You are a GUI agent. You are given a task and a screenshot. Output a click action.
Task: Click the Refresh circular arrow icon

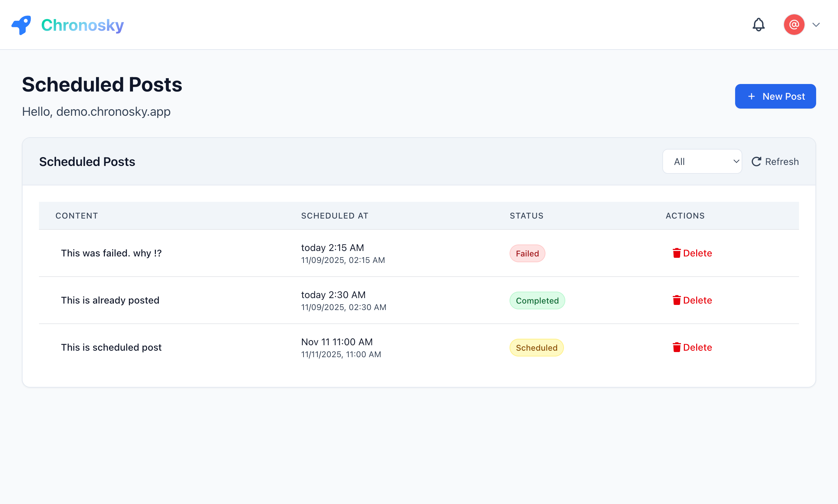point(757,161)
